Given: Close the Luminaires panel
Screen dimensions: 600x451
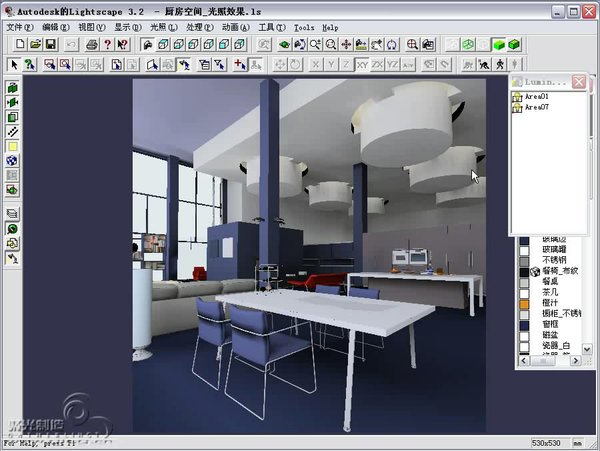Looking at the screenshot, I should coord(579,81).
